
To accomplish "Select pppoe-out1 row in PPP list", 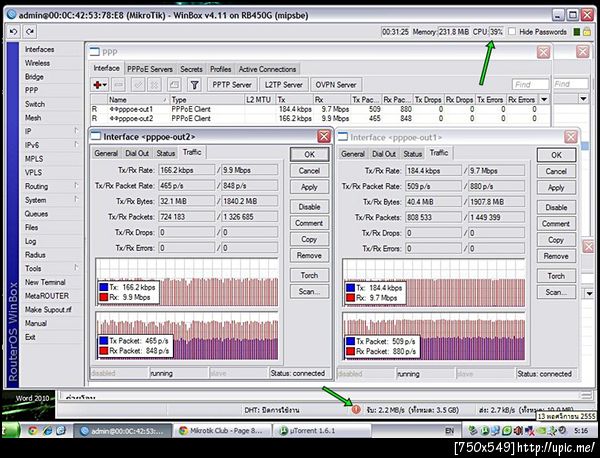I will tap(321, 109).
